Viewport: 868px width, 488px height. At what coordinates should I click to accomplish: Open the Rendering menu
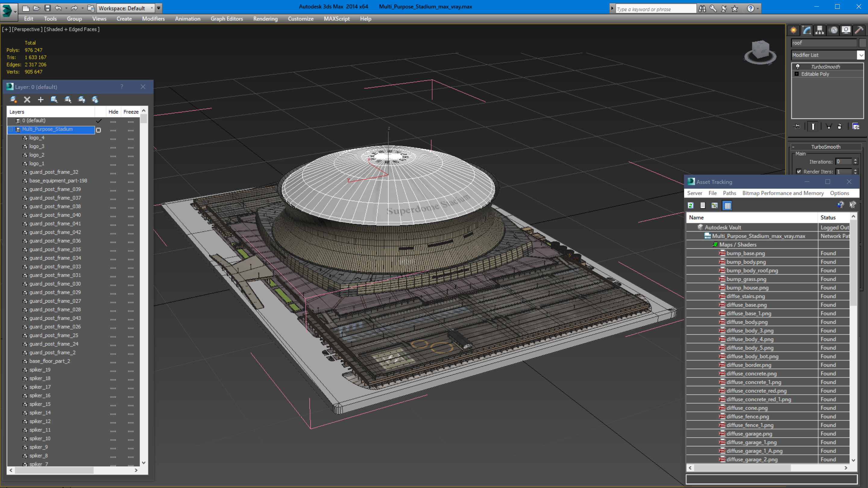tap(265, 19)
